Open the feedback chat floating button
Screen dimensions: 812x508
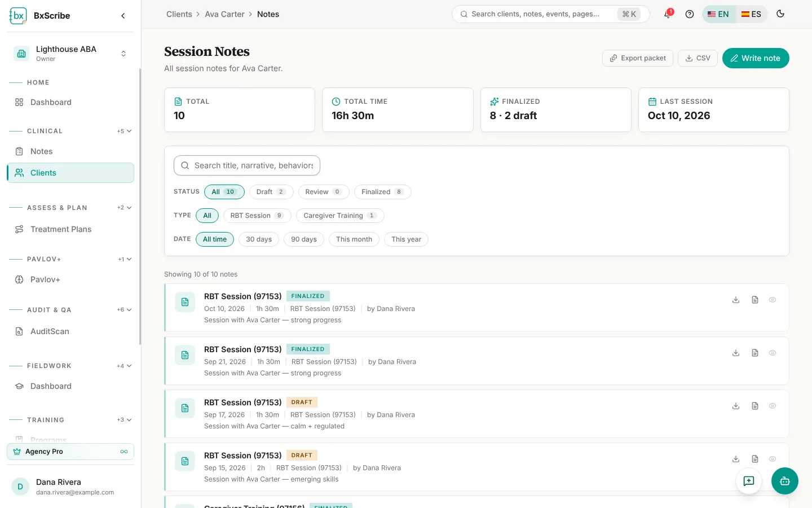point(749,481)
